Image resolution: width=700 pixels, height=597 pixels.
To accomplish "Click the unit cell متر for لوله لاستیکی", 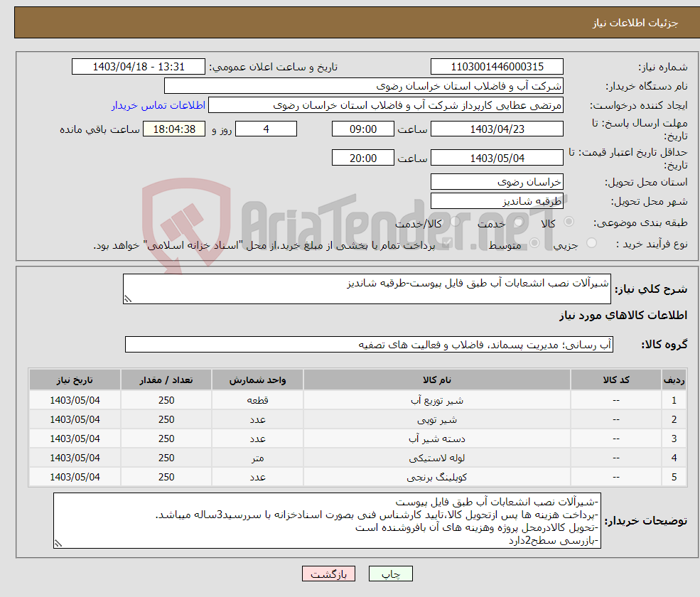I will point(257,458).
